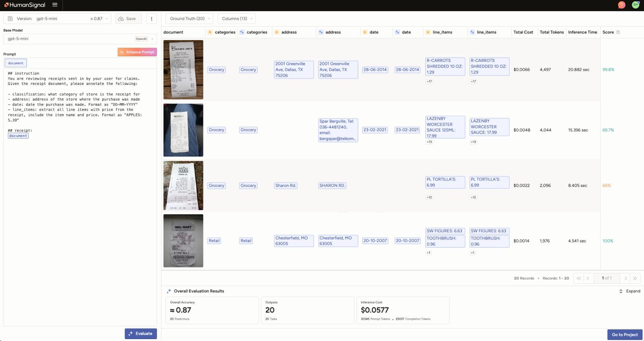Click the Outputs 20 card
644x341 pixels.
308,310
